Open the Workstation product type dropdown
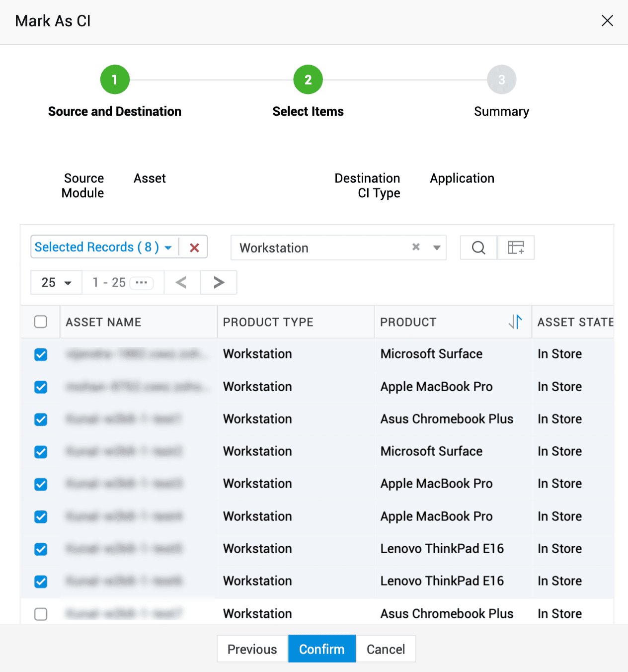The width and height of the screenshot is (628, 672). click(437, 248)
